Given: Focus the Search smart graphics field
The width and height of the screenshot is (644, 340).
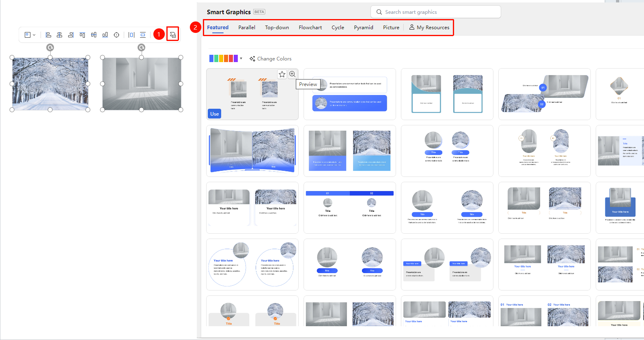Looking at the screenshot, I should (x=436, y=12).
